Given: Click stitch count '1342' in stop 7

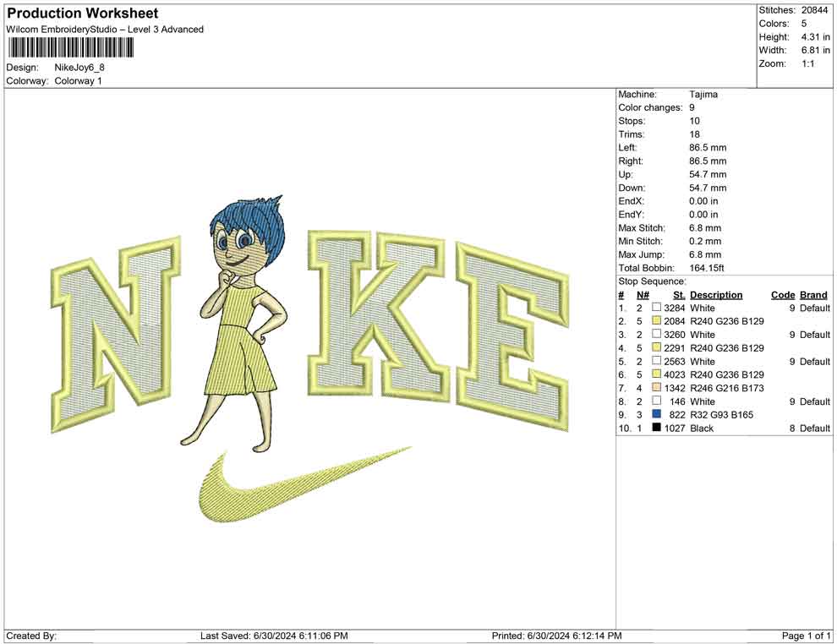Looking at the screenshot, I should tap(674, 388).
